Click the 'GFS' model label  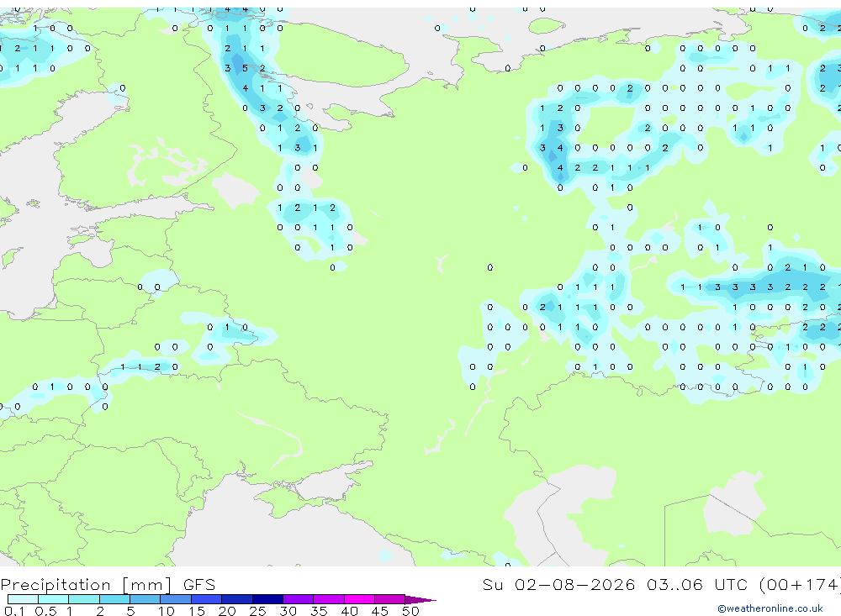tap(199, 584)
